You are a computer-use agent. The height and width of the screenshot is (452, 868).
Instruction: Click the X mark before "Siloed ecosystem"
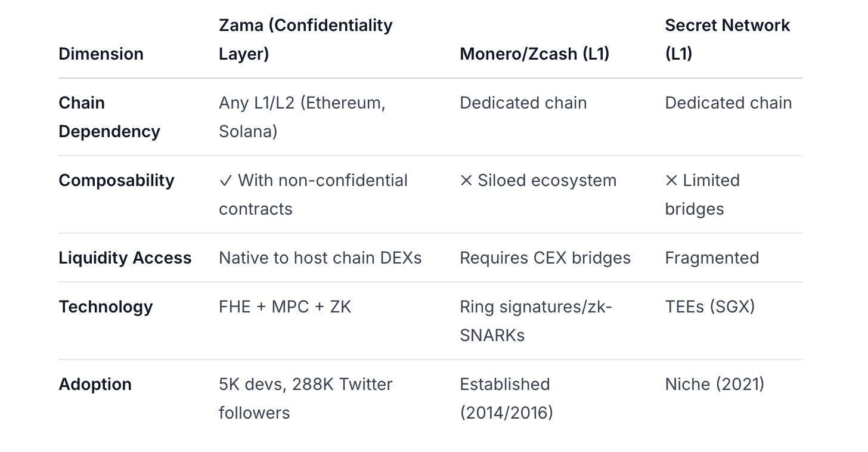(466, 181)
